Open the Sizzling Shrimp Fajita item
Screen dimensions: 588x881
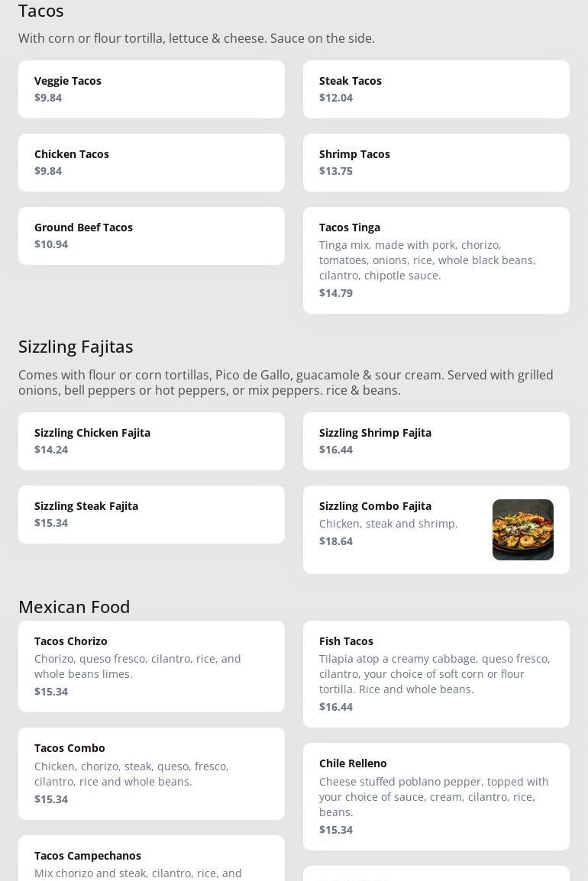coord(436,441)
